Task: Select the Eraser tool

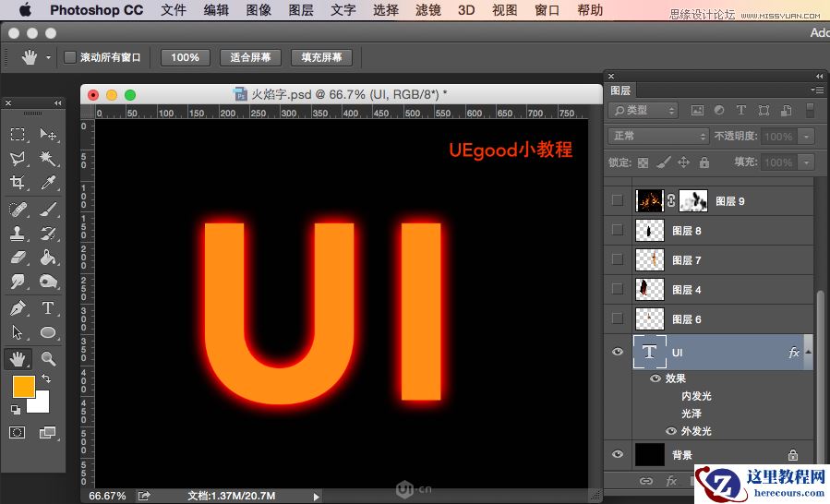Action: click(x=18, y=258)
